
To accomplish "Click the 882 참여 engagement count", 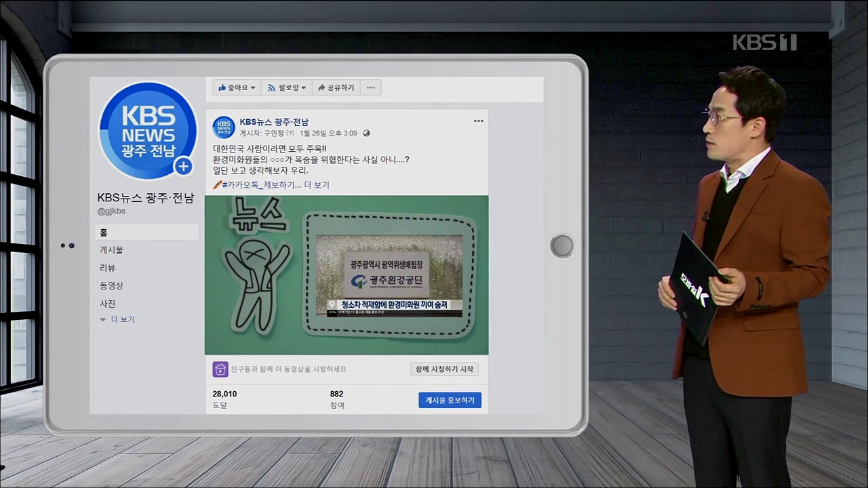I will pyautogui.click(x=337, y=399).
